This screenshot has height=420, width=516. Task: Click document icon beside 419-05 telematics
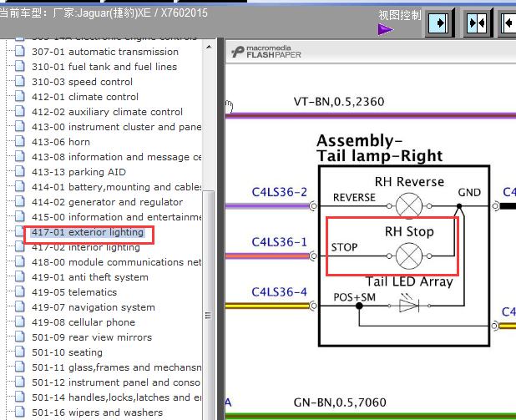(x=20, y=291)
